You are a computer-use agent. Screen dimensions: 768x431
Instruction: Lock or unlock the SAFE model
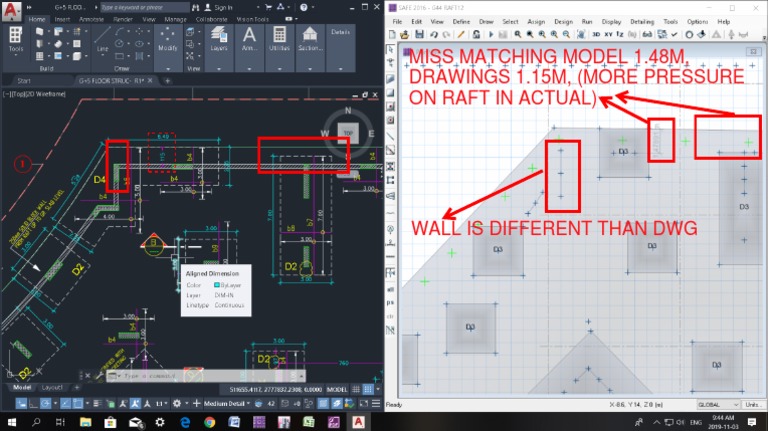[476, 34]
